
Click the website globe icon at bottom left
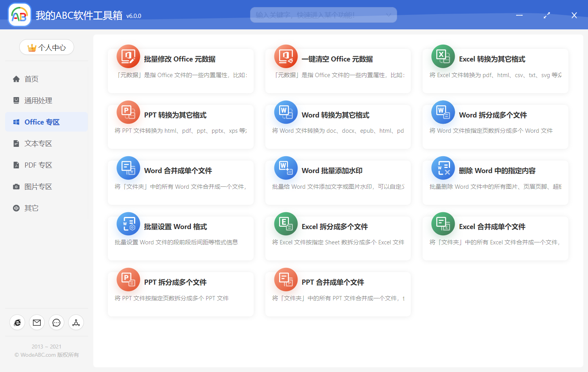(17, 322)
